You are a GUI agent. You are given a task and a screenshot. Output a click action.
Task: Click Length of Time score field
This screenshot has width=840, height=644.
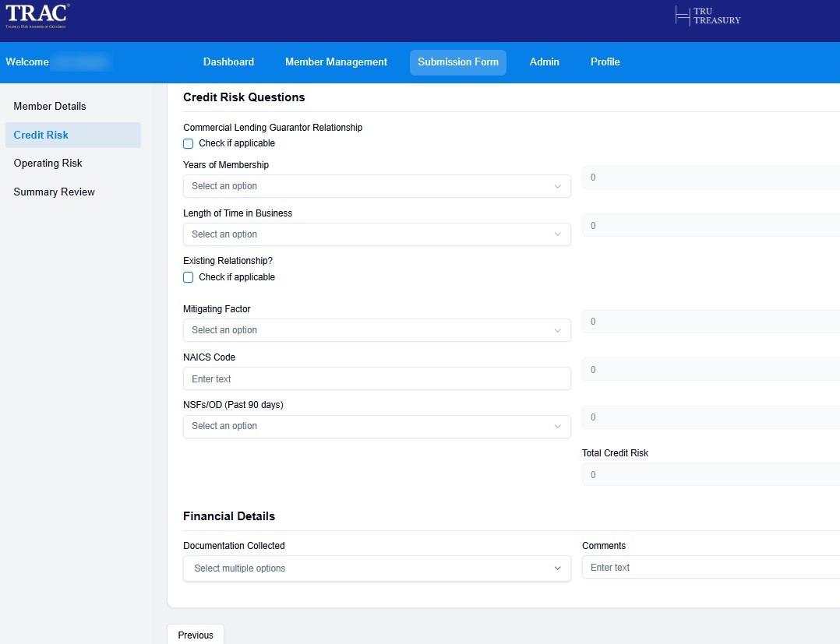click(711, 225)
